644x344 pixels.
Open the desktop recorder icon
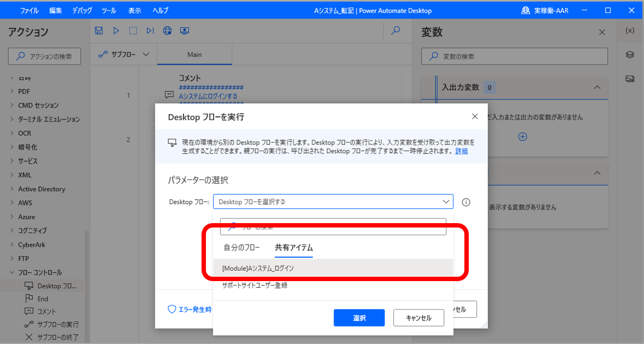(185, 31)
